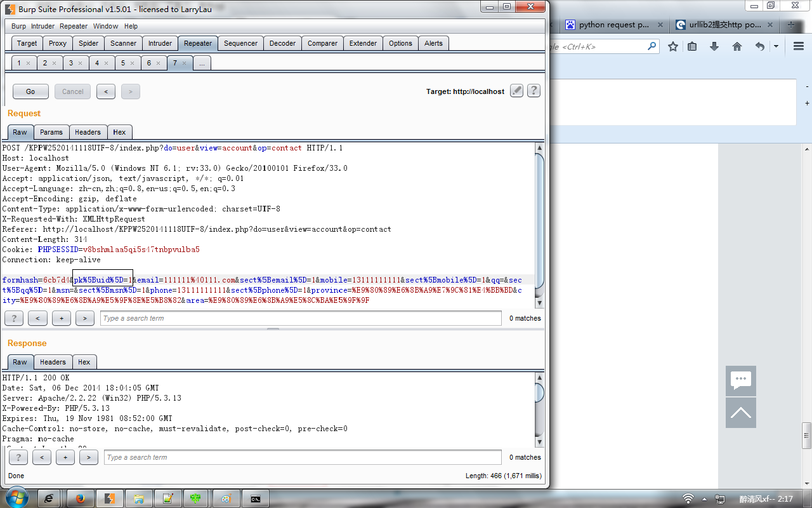
Task: Go to next match in Response search
Action: [88, 457]
